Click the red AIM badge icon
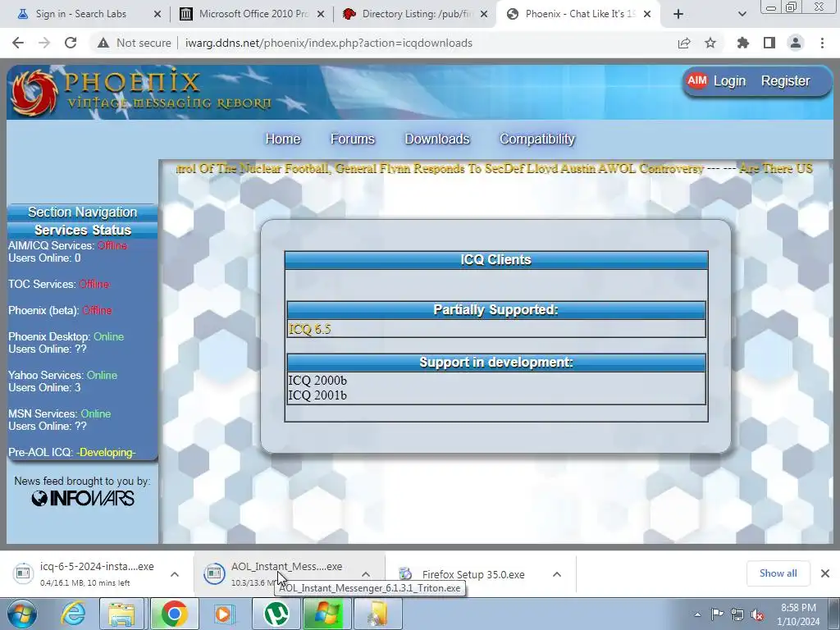 pyautogui.click(x=697, y=80)
